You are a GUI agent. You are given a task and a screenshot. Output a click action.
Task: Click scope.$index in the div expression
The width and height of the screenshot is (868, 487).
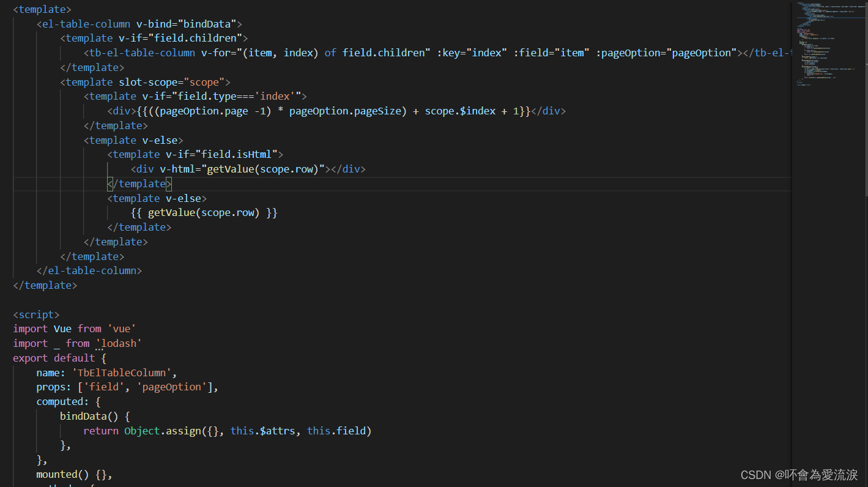(x=460, y=111)
